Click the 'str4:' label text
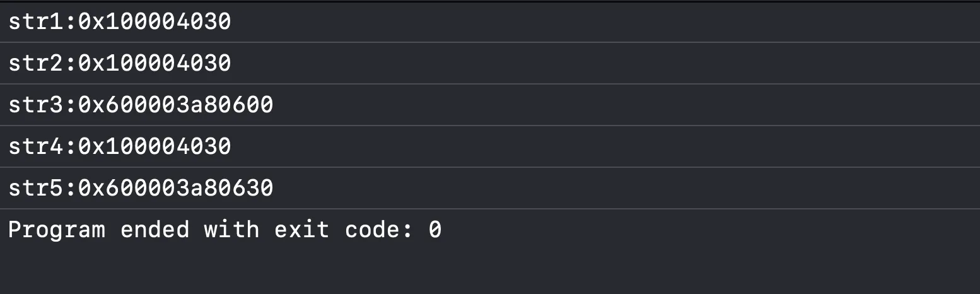This screenshot has height=294, width=980. tap(43, 146)
